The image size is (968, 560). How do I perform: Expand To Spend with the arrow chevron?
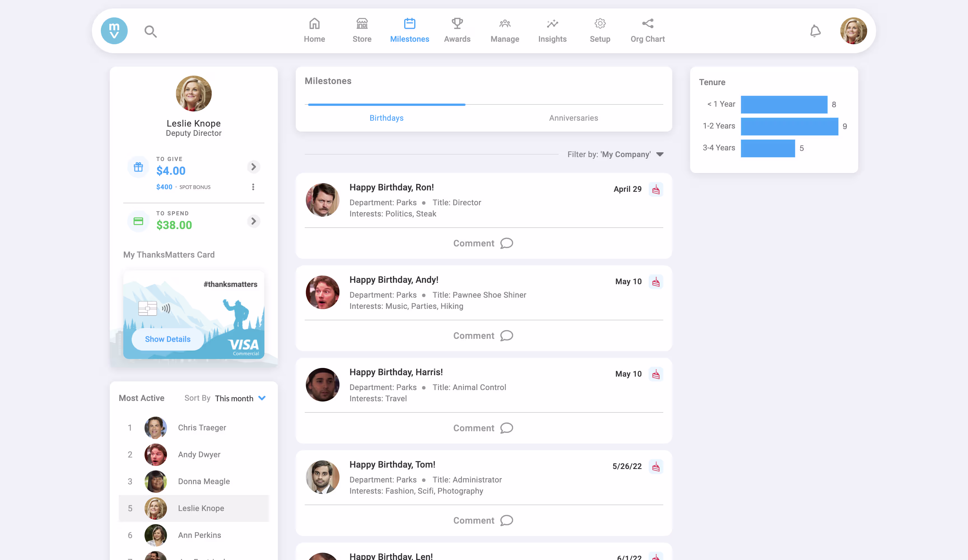click(x=253, y=221)
